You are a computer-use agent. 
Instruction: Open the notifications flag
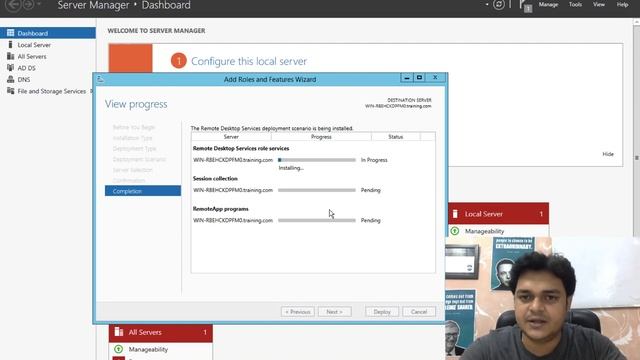(525, 6)
